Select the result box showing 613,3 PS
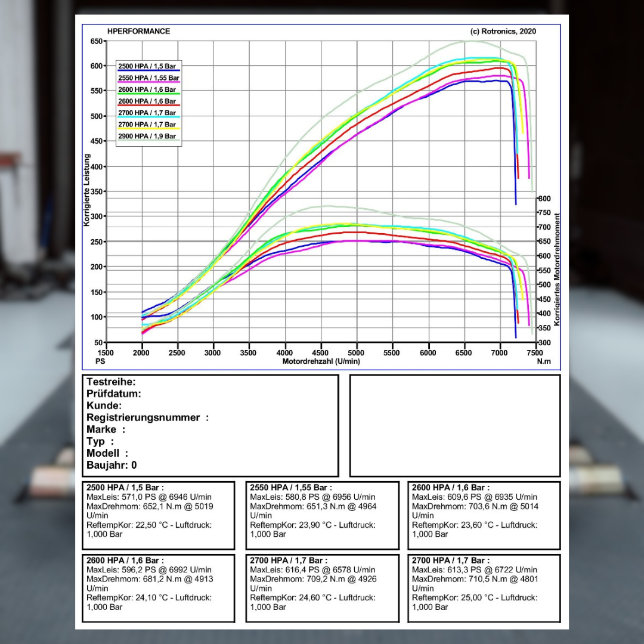The image size is (644, 644). pos(484,588)
